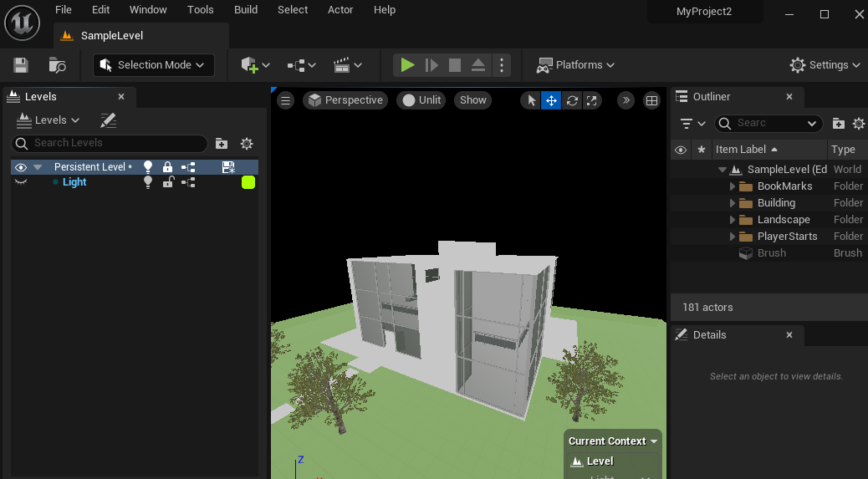Lock the Light level using padlock icon
Image resolution: width=868 pixels, height=479 pixels.
[168, 182]
